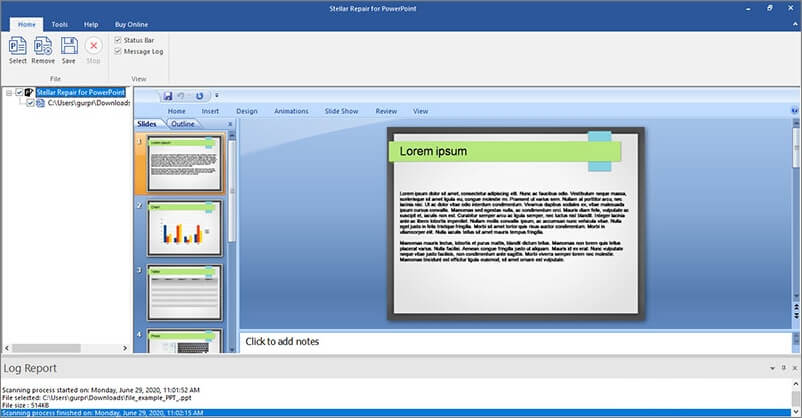
Task: Click the thumbnail pane scroll up arrow
Action: [x=232, y=135]
